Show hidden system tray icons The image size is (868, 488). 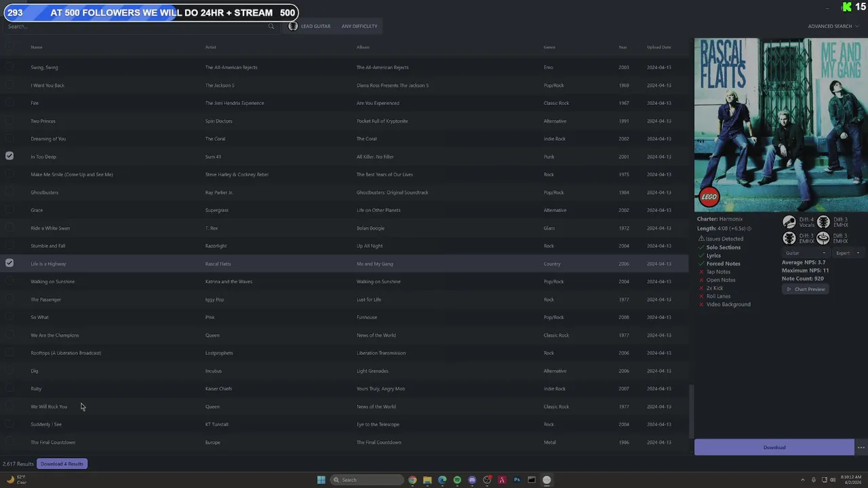[x=803, y=480]
